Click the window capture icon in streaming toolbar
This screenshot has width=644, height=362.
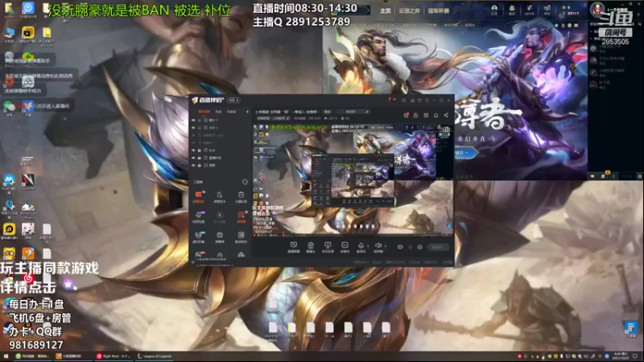(x=328, y=245)
